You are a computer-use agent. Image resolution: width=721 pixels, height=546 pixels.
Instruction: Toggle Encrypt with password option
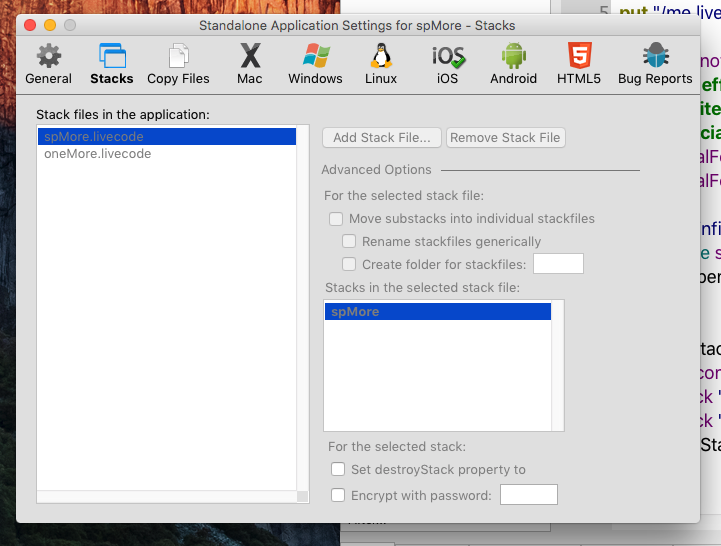(338, 495)
